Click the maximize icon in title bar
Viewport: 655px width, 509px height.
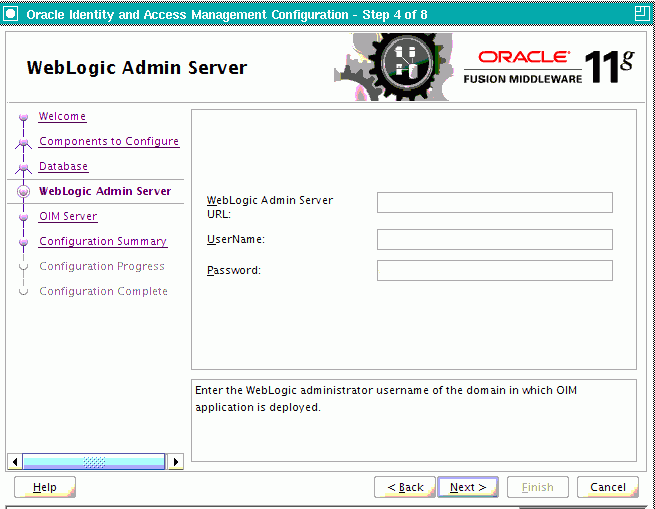pos(641,14)
